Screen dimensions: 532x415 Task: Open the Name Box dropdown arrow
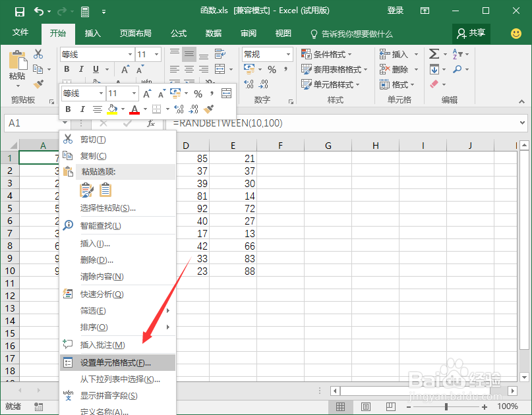tap(65, 123)
